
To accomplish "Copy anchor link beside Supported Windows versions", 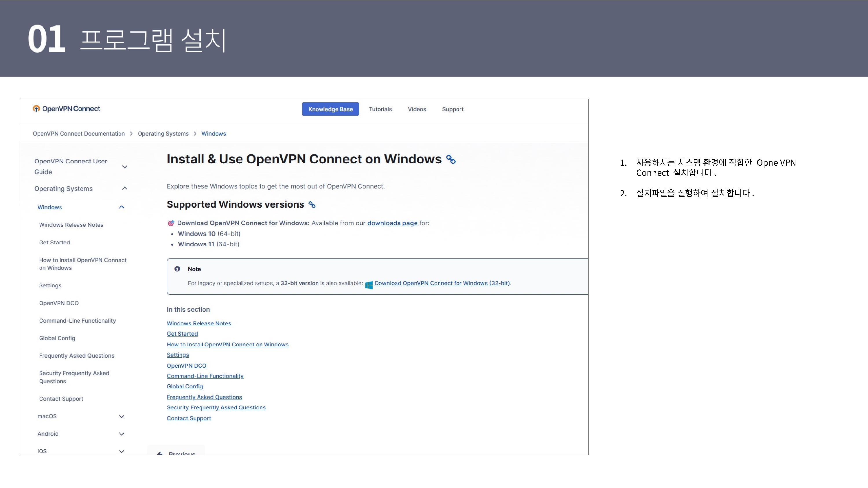I will [312, 205].
